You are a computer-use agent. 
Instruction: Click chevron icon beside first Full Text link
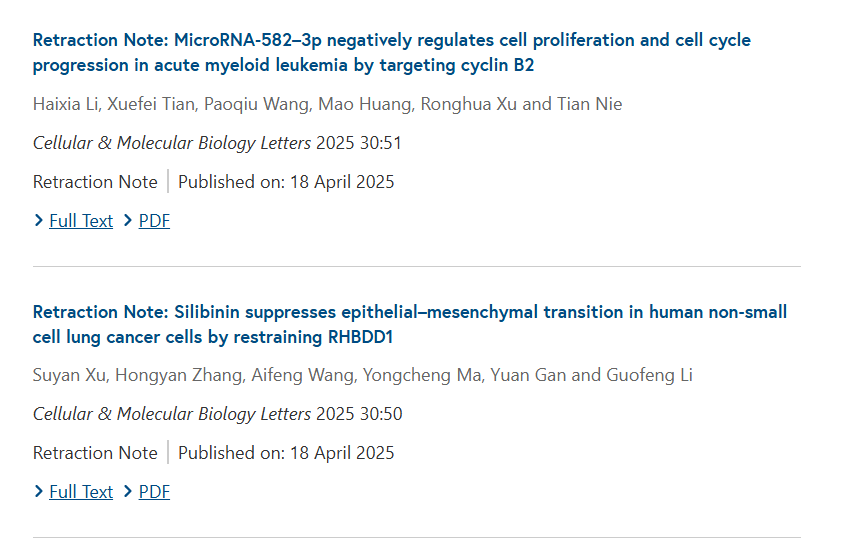pyautogui.click(x=38, y=220)
